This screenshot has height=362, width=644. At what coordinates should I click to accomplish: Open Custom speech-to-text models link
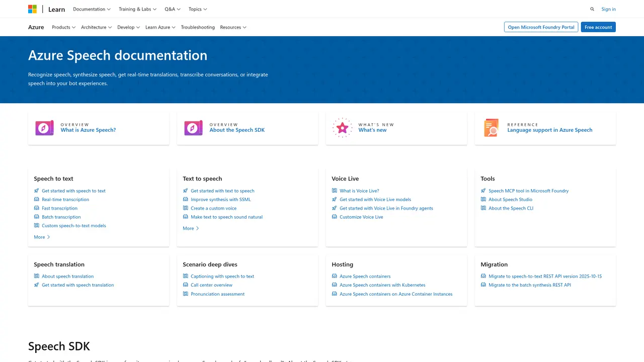(x=74, y=226)
